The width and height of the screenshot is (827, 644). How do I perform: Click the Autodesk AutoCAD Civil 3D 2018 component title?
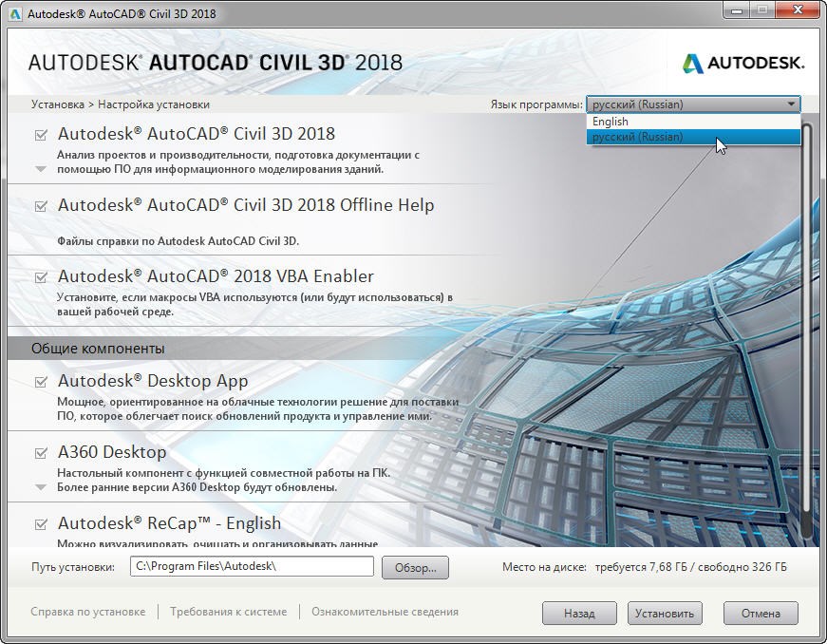point(197,134)
